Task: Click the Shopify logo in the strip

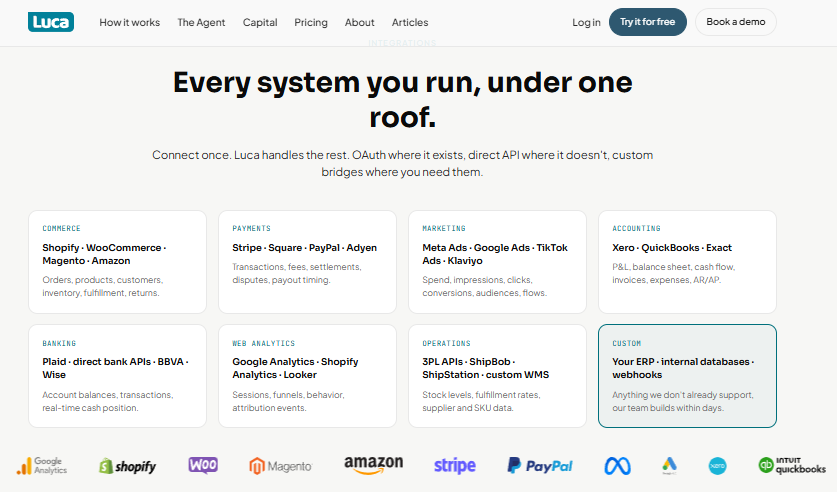Action: 128,466
